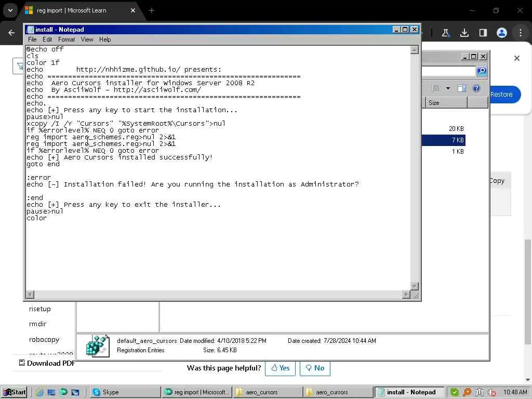Select the 20 KB file row in Explorer
Image resolution: width=532 pixels, height=399 pixels.
(x=444, y=129)
